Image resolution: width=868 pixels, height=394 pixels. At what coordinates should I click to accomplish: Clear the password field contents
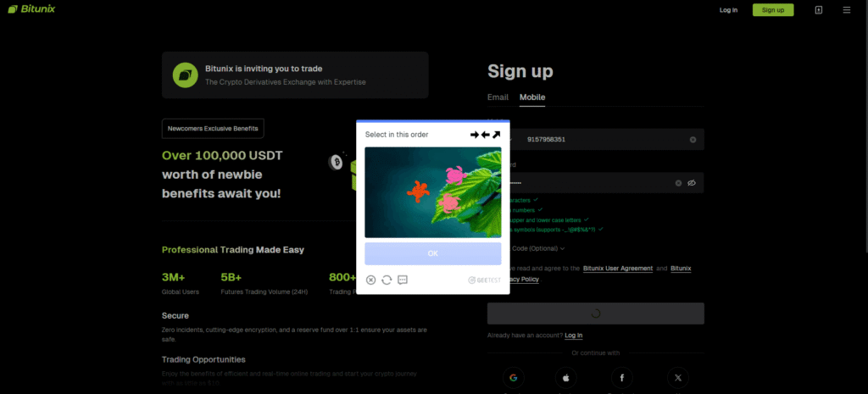pos(678,183)
